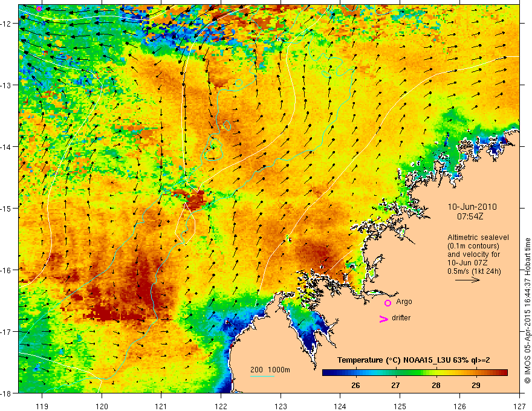Click the longitude label '121'
This screenshot has height=411, width=532.
click(x=161, y=406)
